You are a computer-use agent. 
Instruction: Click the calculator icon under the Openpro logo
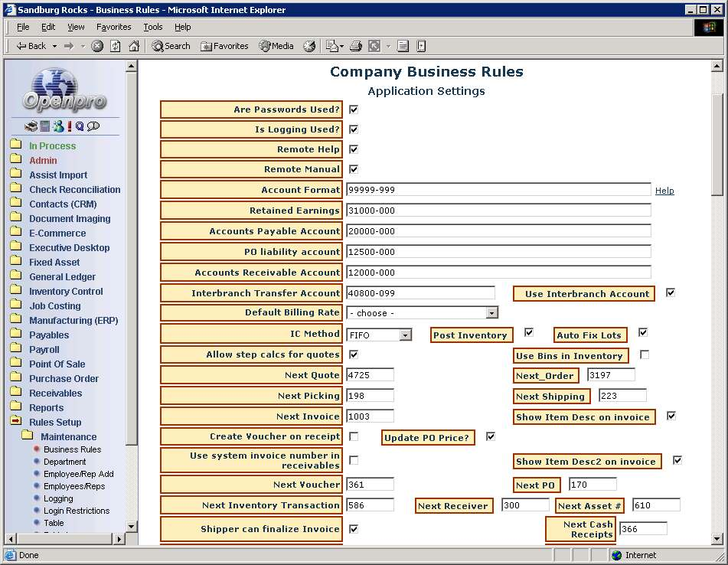point(45,126)
